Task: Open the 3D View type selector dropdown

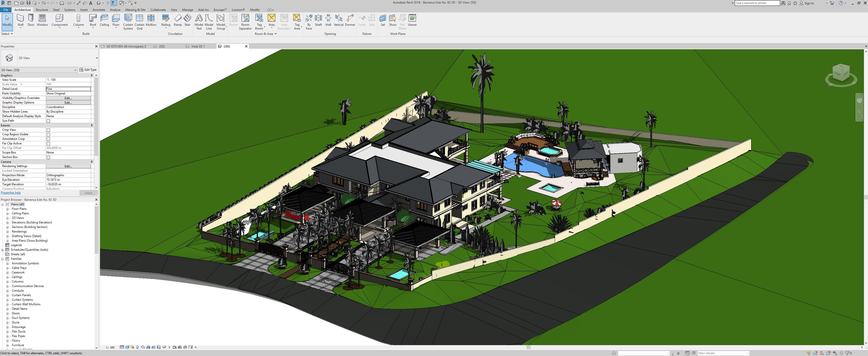Action: [75, 70]
